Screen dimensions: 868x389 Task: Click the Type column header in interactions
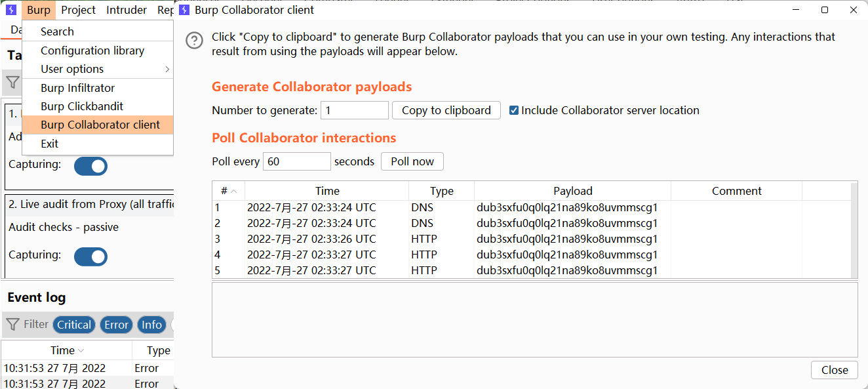tap(442, 191)
